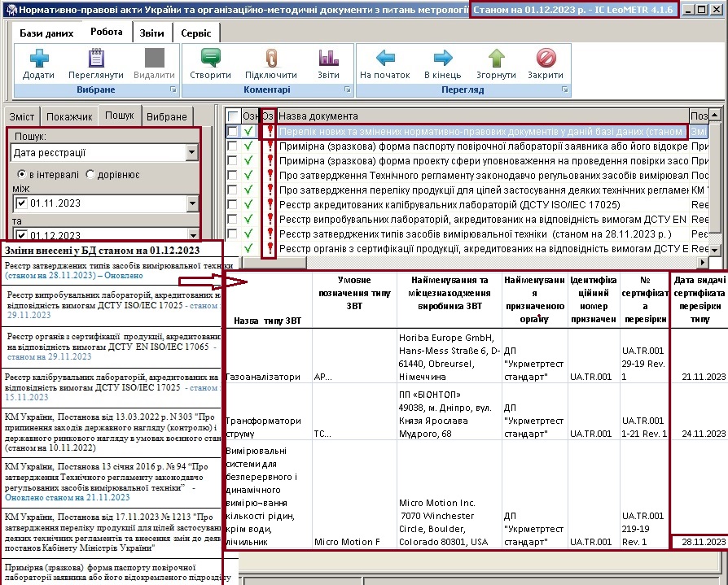Screen dimensions: 728x585
Task: Expand the Коментарі group dialog launcher
Action: tap(347, 89)
